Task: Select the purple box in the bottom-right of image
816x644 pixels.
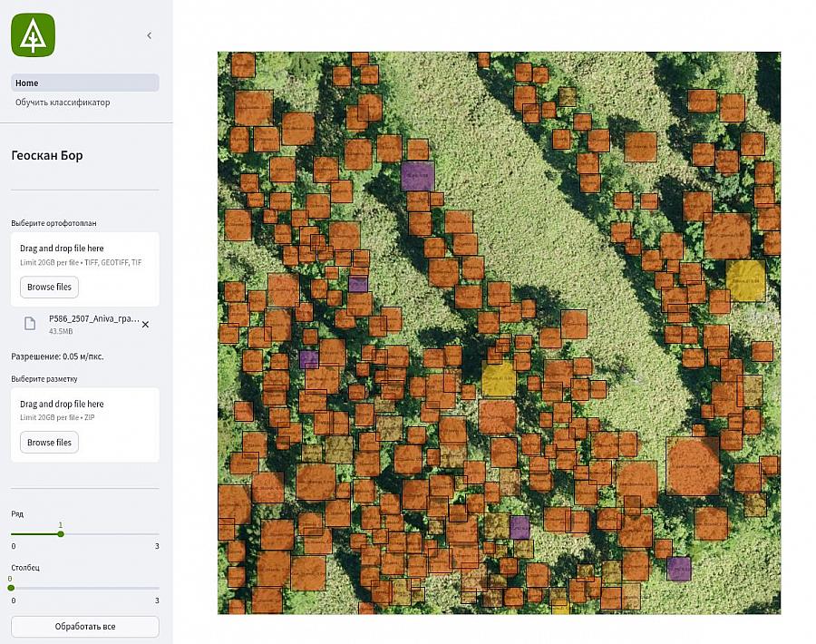Action: point(678,569)
